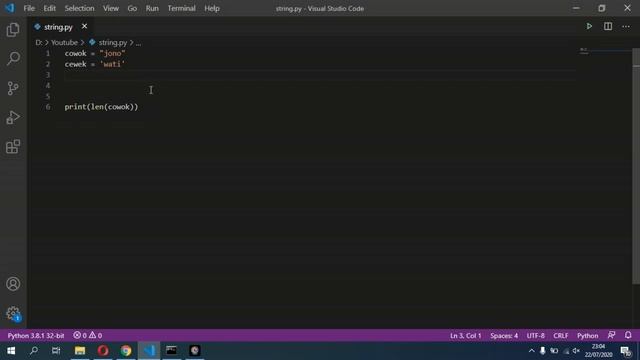This screenshot has height=360, width=640.
Task: Click string.py in the breadcrumb
Action: [113, 42]
